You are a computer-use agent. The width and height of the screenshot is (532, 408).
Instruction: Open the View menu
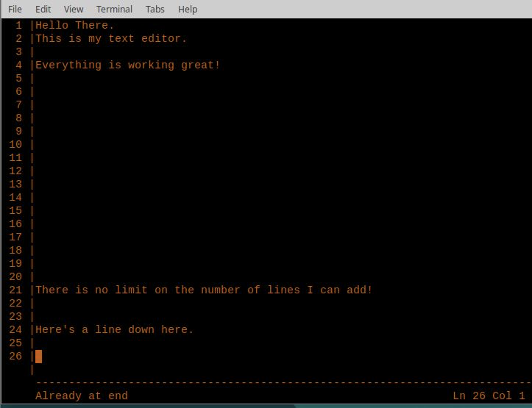click(x=74, y=9)
